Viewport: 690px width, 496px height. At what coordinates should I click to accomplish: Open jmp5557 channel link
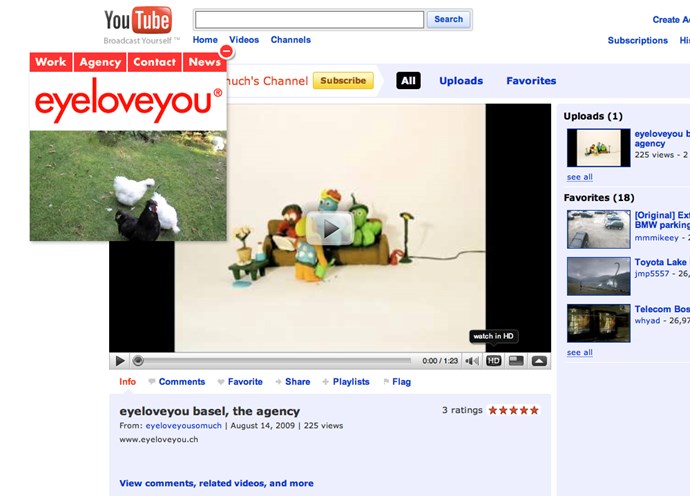pos(652,274)
